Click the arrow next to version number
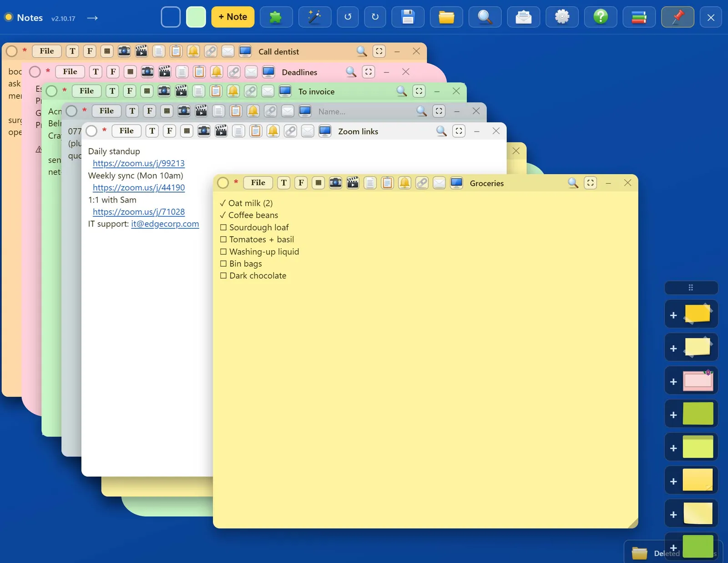The image size is (728, 563). coord(92,18)
